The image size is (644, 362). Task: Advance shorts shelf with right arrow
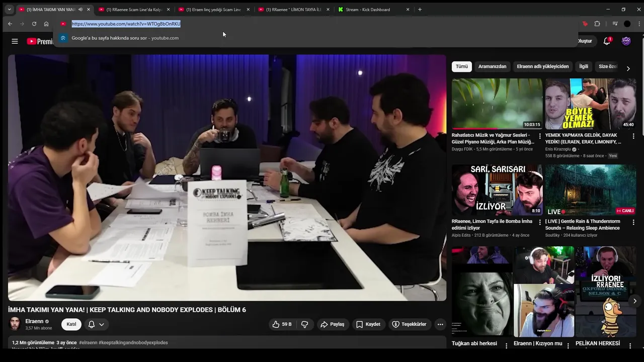coord(634,301)
